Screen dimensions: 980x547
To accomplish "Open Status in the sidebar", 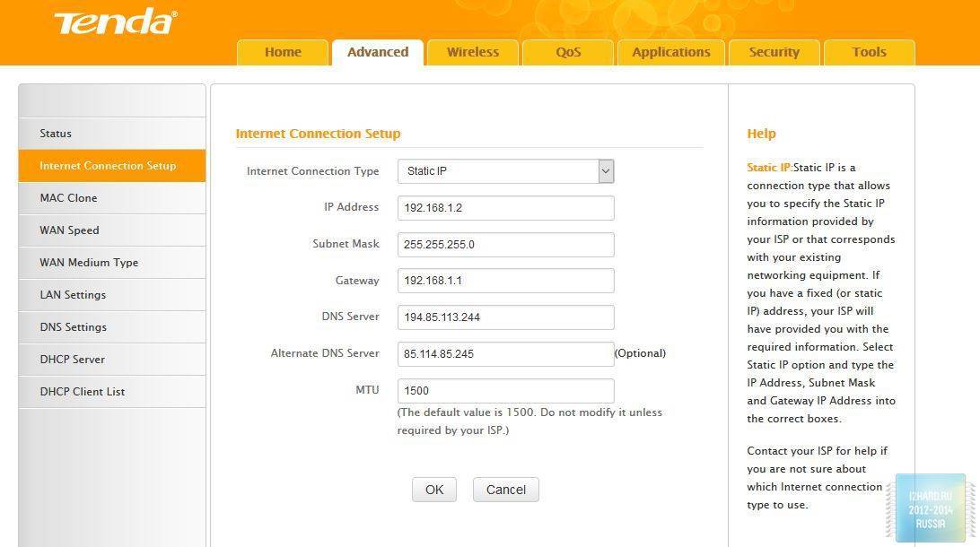I will point(56,134).
